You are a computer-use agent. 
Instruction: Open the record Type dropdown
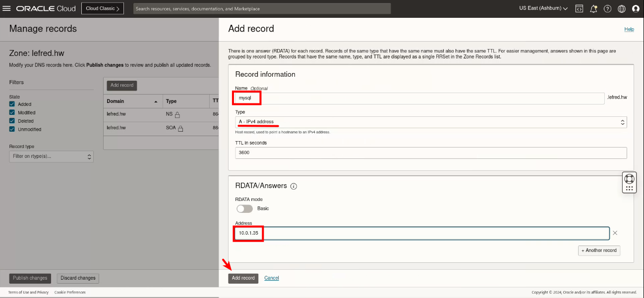tap(430, 122)
